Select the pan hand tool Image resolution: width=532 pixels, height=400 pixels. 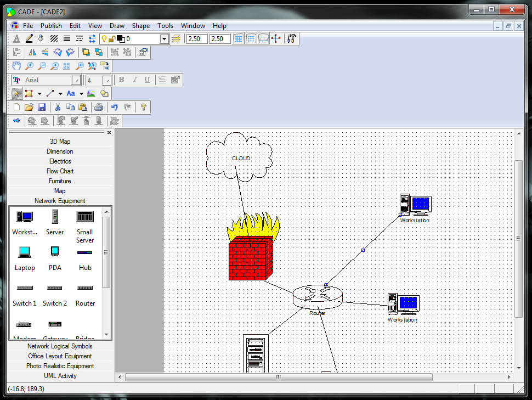click(16, 66)
